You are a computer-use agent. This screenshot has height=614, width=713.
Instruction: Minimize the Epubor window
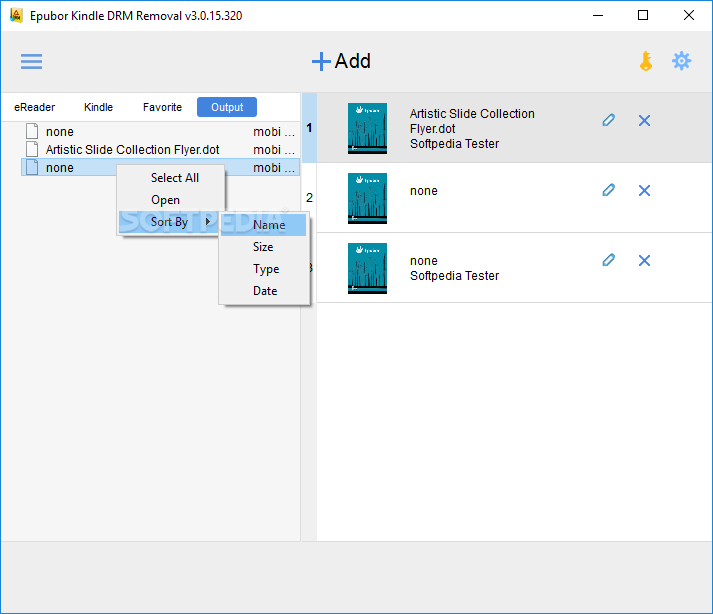click(598, 15)
